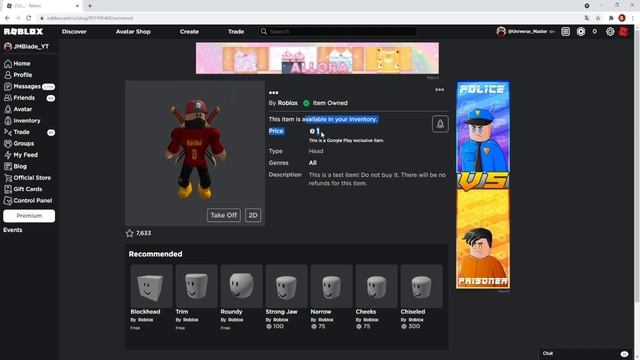Open the Roundy recommended item
The width and height of the screenshot is (640, 360).
click(x=241, y=298)
